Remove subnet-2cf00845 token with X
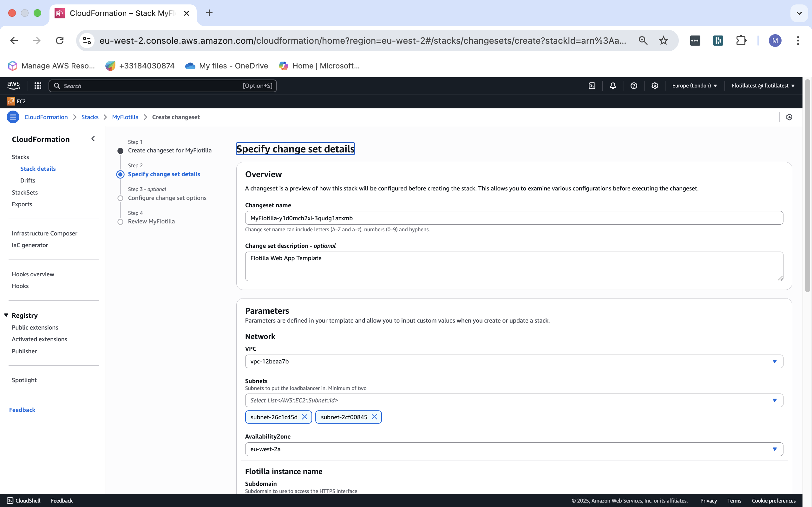 coord(375,417)
